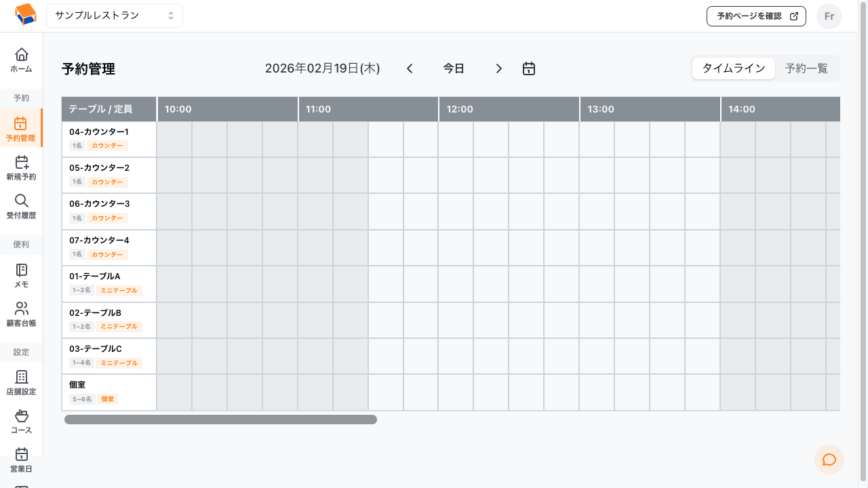The image size is (868, 488).
Task: Click the chat support bubble icon
Action: (829, 460)
